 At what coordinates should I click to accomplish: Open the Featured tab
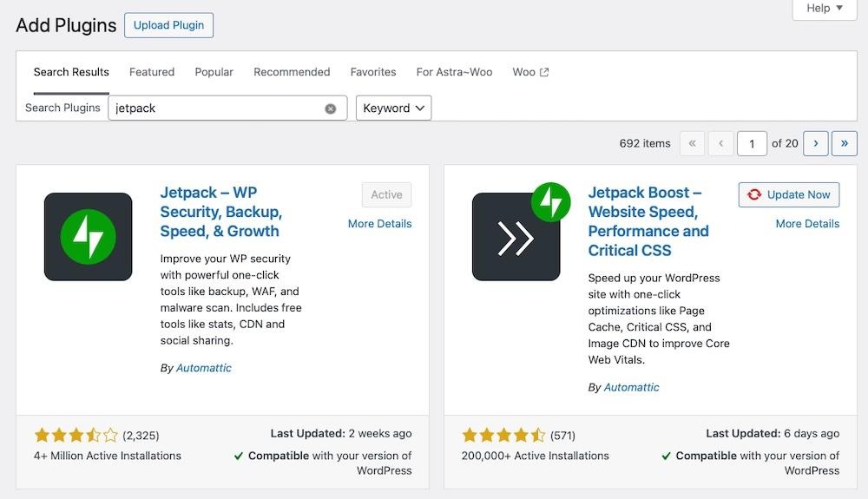tap(152, 72)
